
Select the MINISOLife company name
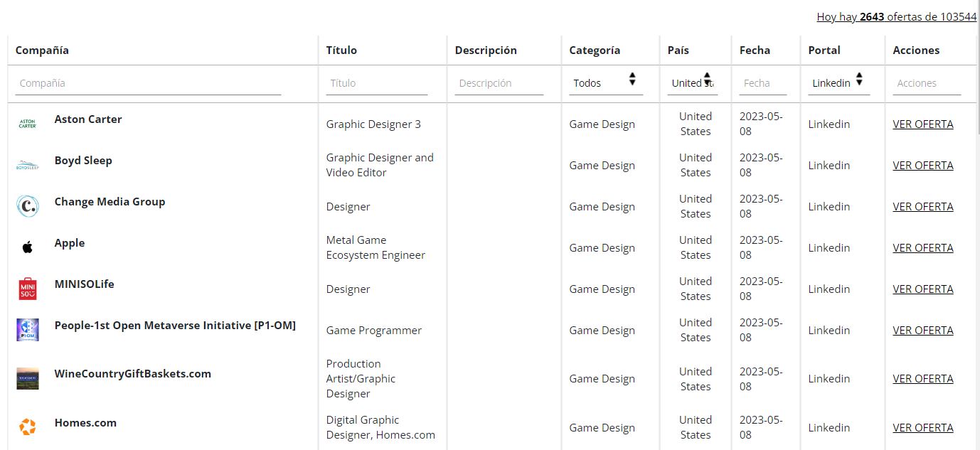pos(84,284)
